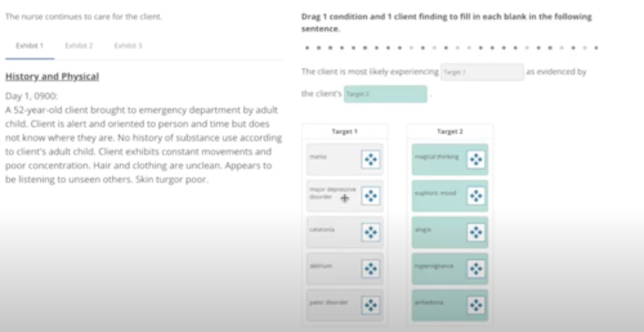The width and height of the screenshot is (644, 332).
Task: Click the Target 2 blank in the sentence
Action: (385, 94)
